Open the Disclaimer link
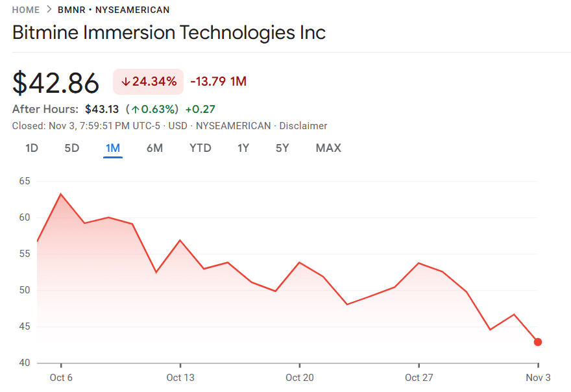This screenshot has width=571, height=392. (303, 126)
